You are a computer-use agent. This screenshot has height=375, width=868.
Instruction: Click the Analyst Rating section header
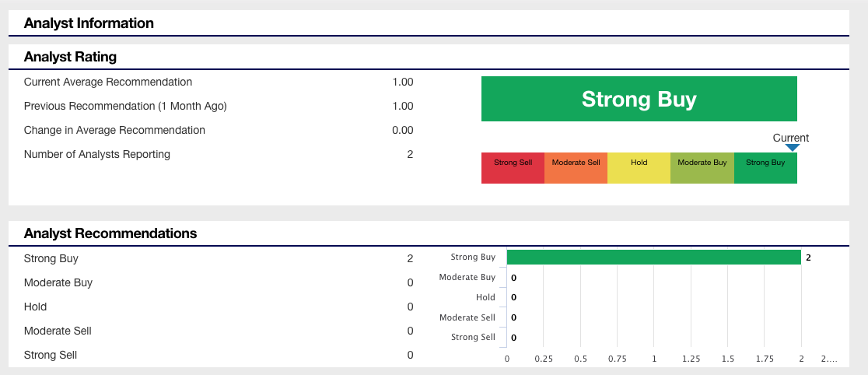(70, 57)
